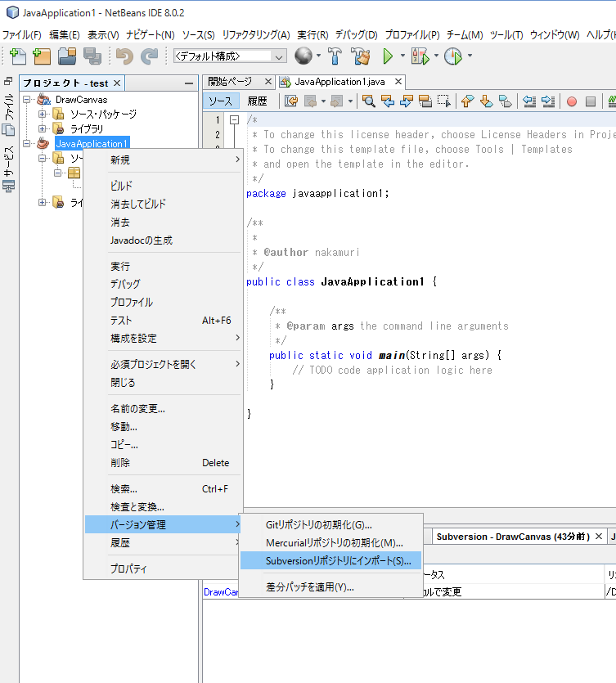This screenshot has height=683, width=616.
Task: Click the Undo arrow icon
Action: [124, 56]
